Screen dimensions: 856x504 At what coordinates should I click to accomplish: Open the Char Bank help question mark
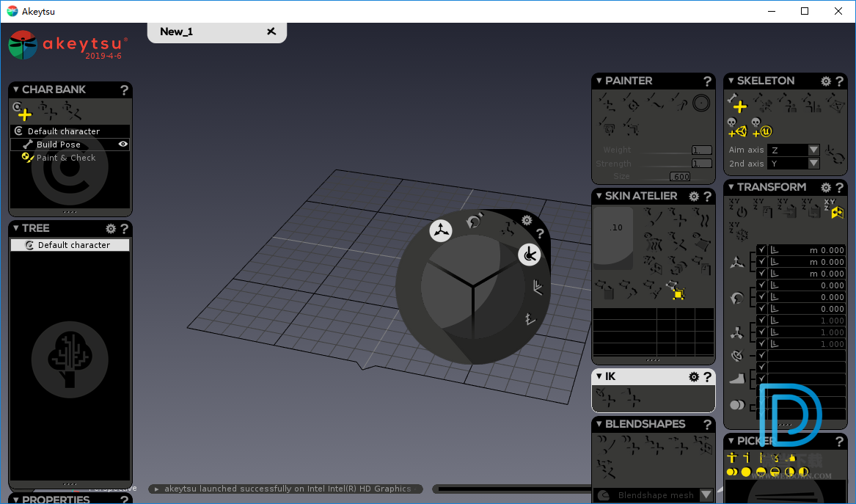tap(125, 90)
